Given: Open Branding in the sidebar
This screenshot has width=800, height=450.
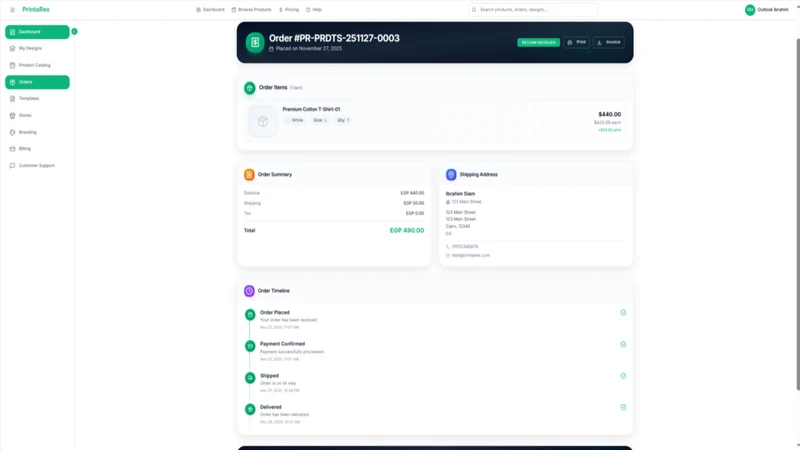Looking at the screenshot, I should click(x=37, y=132).
